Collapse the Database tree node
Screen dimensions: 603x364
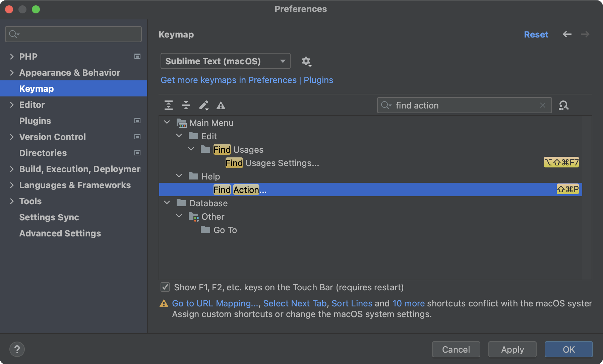click(x=167, y=203)
